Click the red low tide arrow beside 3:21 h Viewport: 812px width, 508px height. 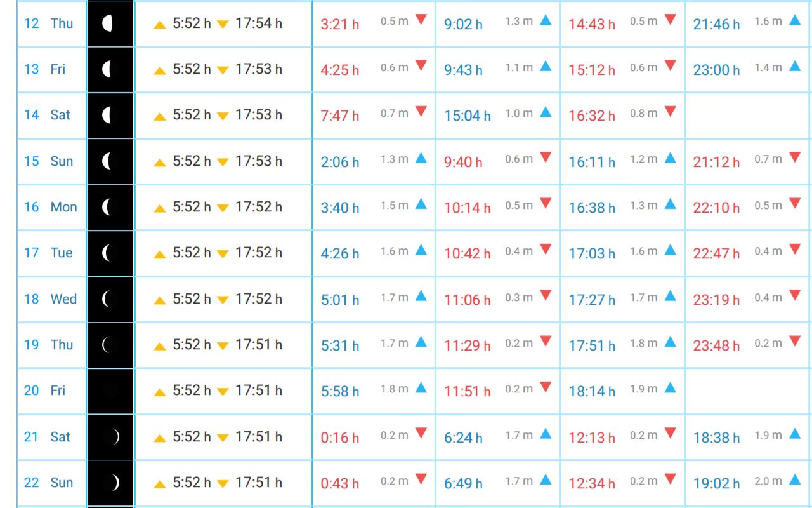(x=421, y=20)
